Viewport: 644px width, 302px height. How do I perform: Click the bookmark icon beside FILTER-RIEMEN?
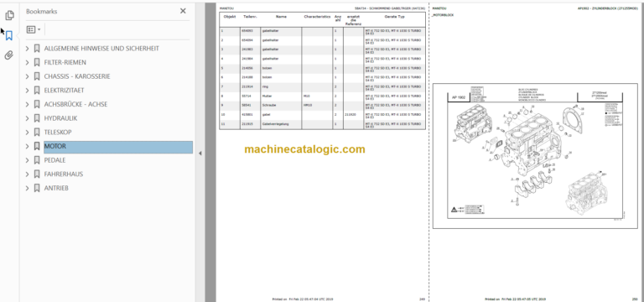coord(37,62)
